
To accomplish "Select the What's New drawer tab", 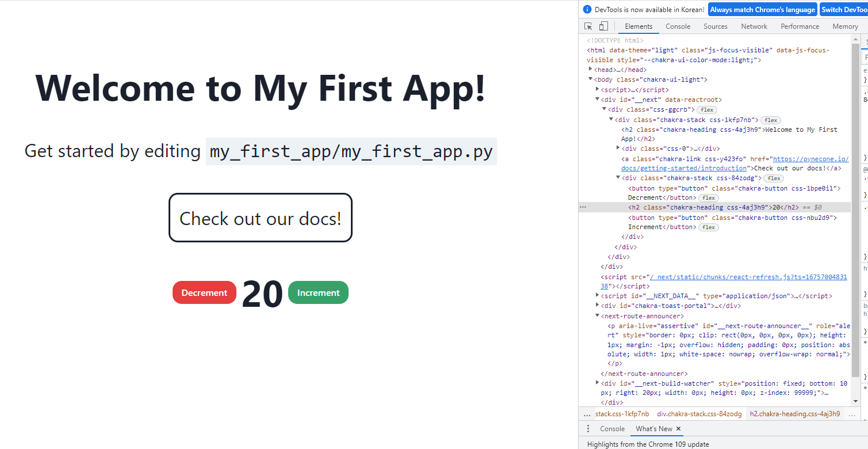I will (x=654, y=429).
